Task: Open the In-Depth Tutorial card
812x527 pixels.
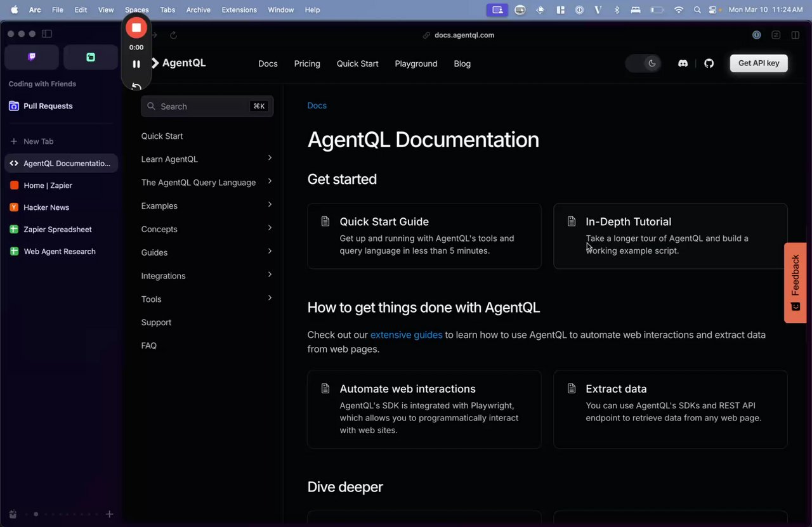Action: coord(671,236)
